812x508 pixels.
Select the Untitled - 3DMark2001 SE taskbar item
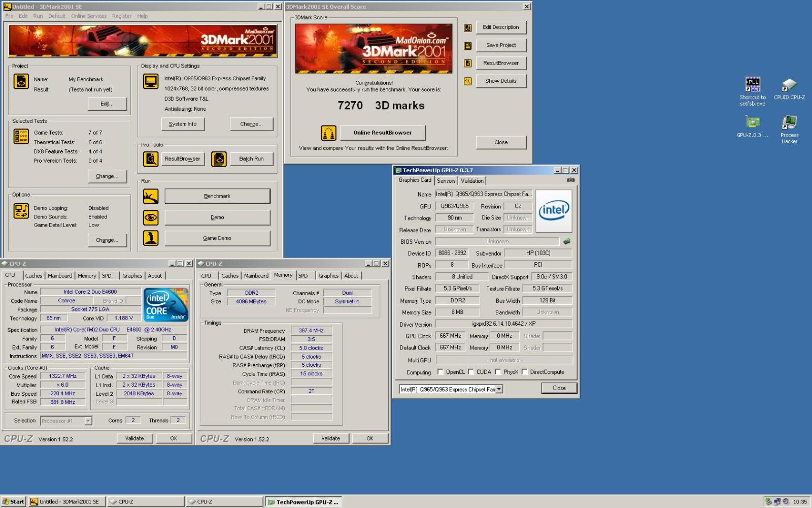click(66, 502)
